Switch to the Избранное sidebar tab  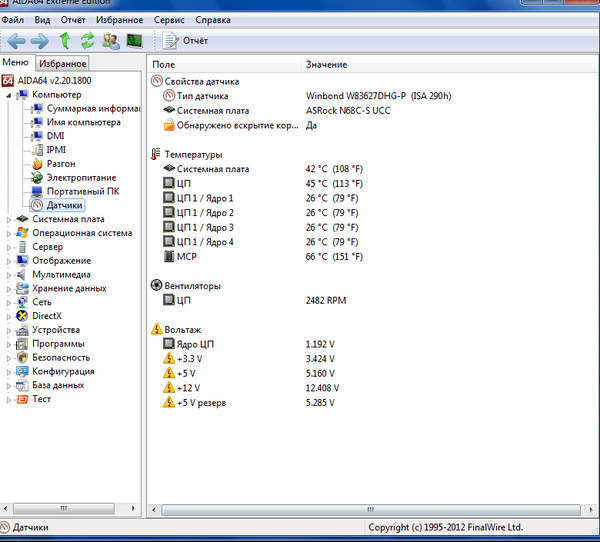[x=63, y=64]
